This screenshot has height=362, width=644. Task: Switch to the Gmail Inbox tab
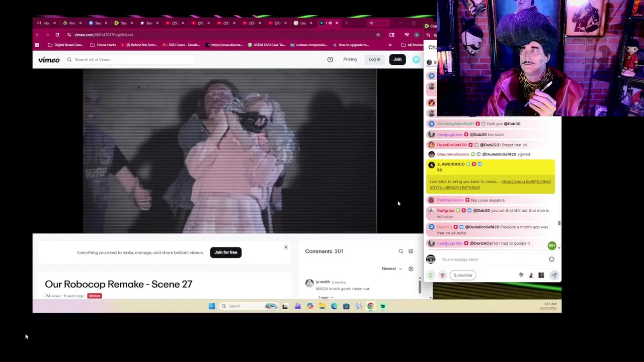(x=46, y=23)
